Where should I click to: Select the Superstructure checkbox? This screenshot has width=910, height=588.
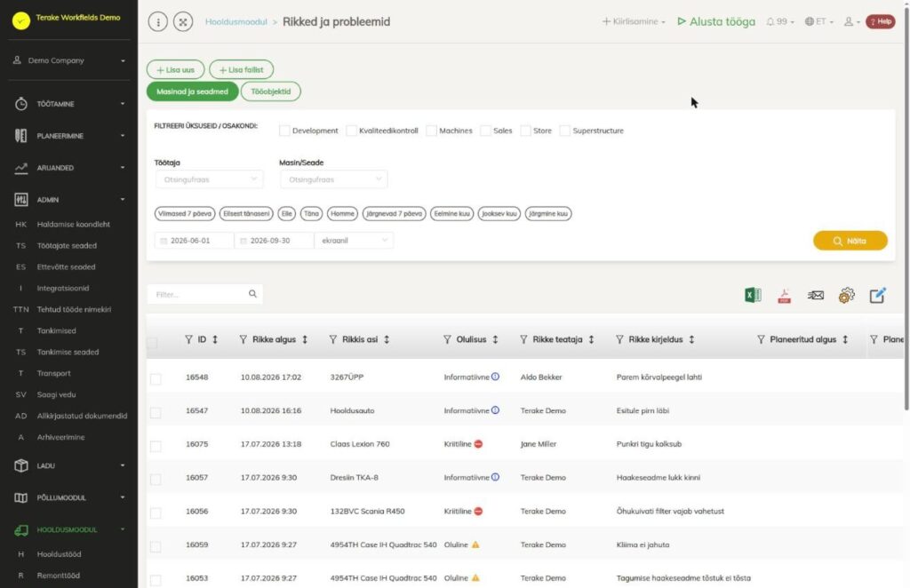coord(564,131)
